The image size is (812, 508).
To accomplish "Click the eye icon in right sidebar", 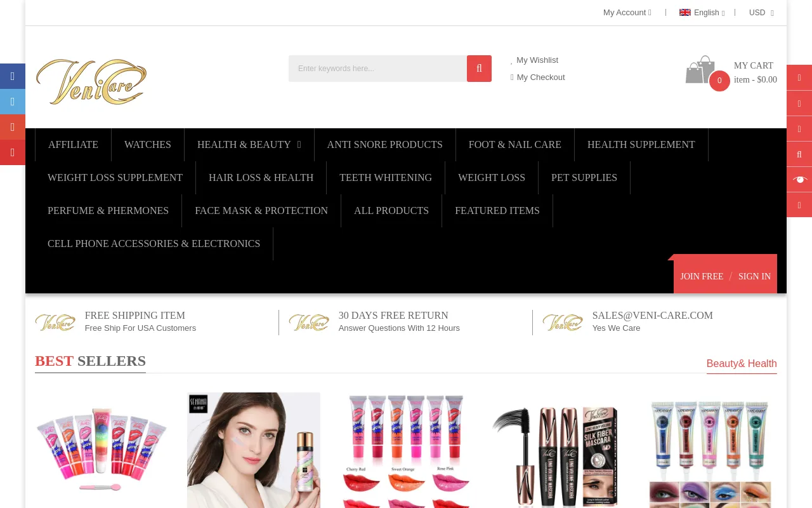I will [x=799, y=180].
